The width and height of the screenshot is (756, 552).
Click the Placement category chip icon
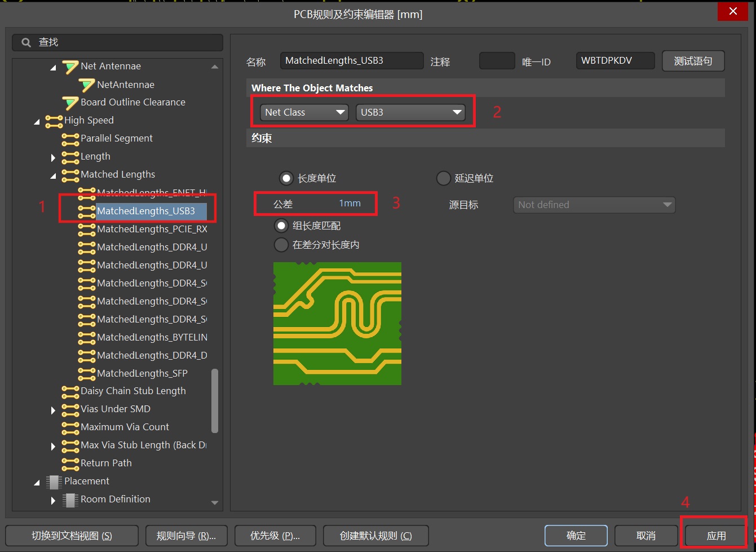click(x=54, y=482)
